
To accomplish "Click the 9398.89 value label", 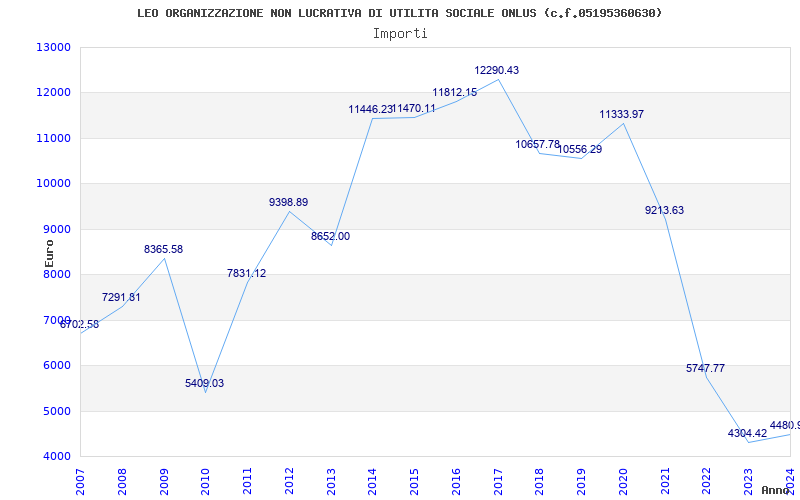I will click(289, 203).
